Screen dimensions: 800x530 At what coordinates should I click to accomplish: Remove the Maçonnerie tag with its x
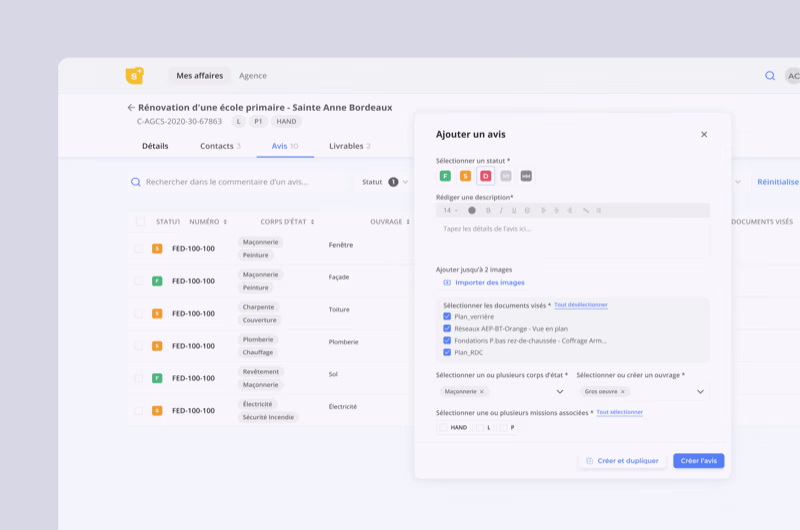pos(482,392)
